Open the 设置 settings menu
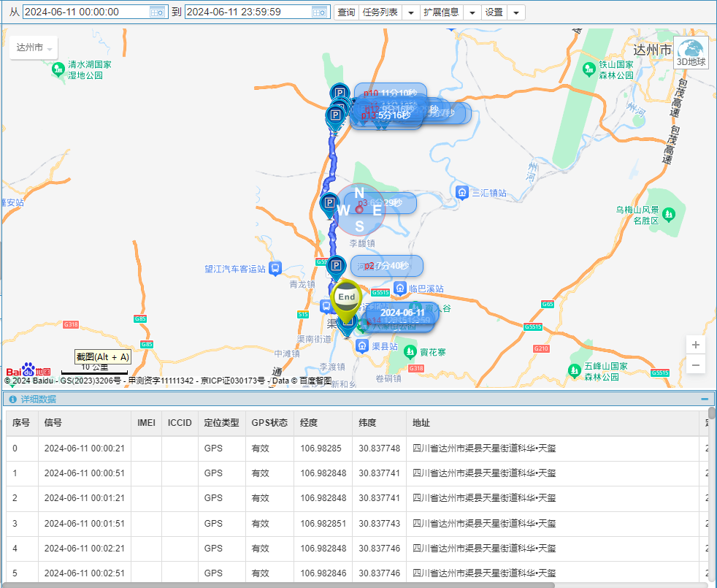 [x=494, y=12]
